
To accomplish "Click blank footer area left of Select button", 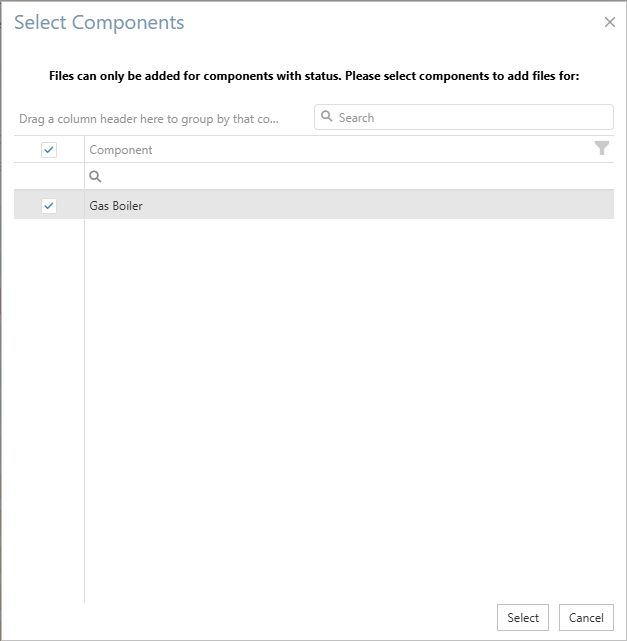I will [x=250, y=618].
